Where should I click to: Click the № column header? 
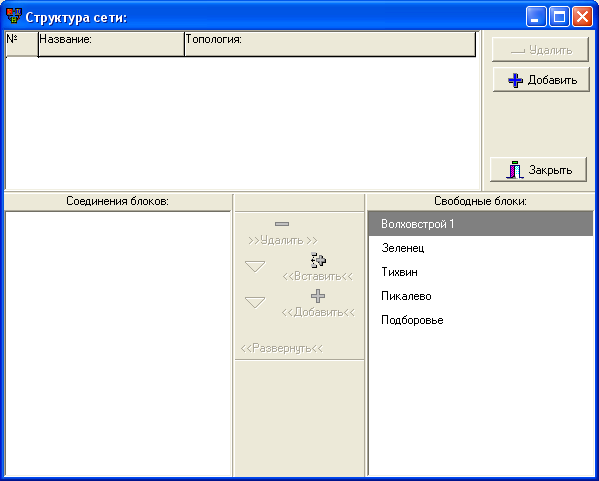point(22,44)
